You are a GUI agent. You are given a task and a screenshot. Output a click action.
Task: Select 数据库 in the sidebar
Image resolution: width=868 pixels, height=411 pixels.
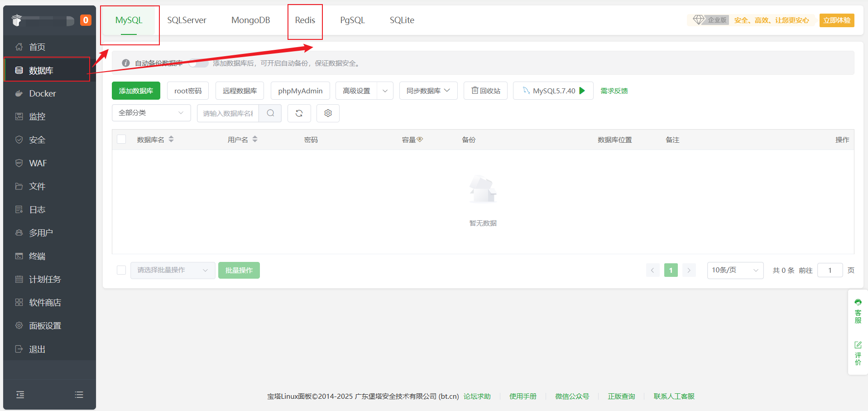pyautogui.click(x=47, y=70)
